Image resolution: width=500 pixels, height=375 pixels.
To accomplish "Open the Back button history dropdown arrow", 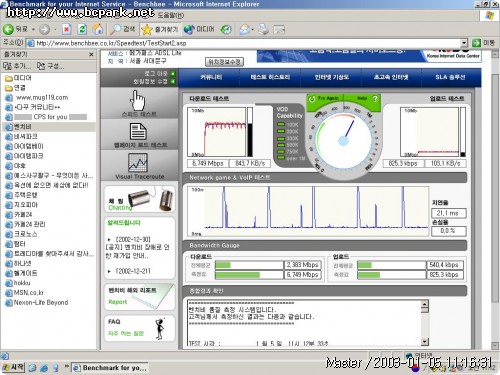I will tap(33, 30).
